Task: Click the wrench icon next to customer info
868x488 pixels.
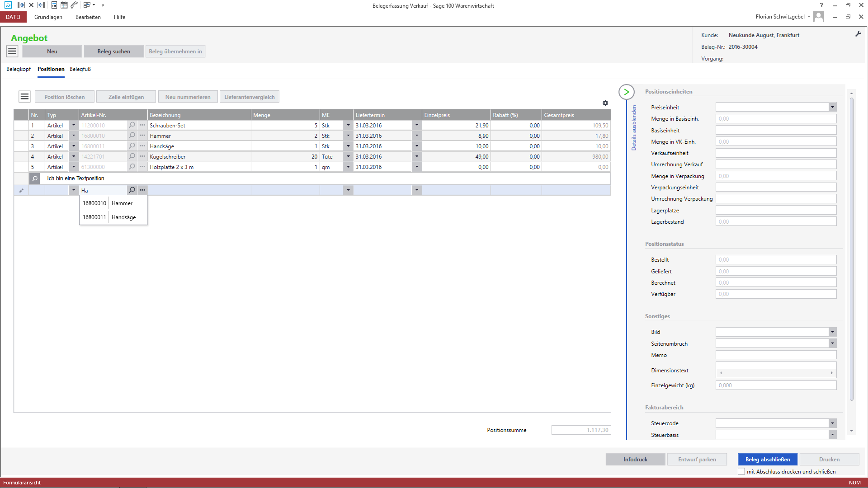Action: (858, 34)
